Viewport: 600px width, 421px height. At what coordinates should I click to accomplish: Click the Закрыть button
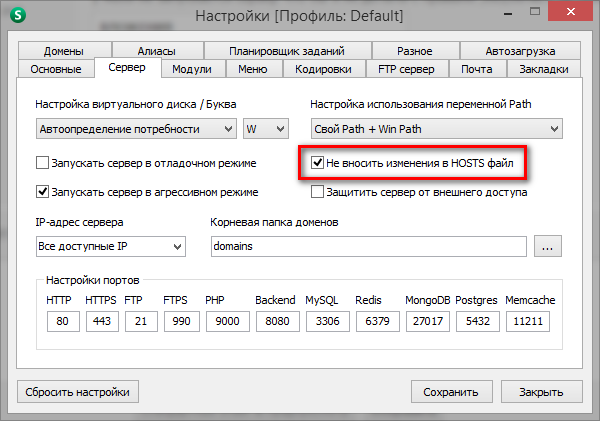(542, 392)
